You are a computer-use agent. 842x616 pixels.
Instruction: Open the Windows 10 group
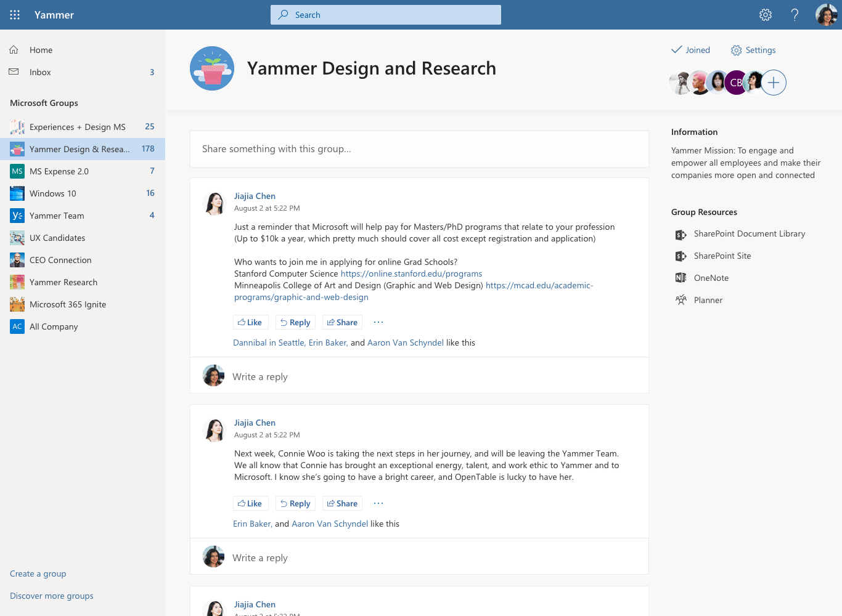pyautogui.click(x=83, y=193)
